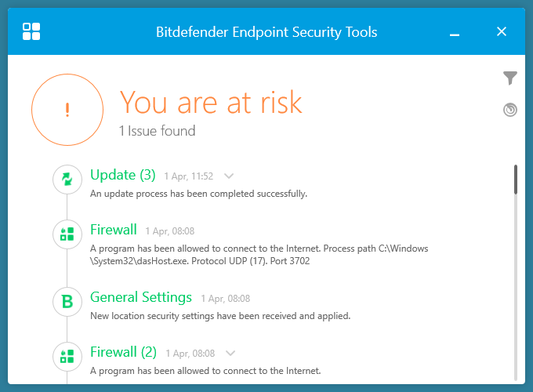Select the Update event timeline icon

click(x=67, y=180)
